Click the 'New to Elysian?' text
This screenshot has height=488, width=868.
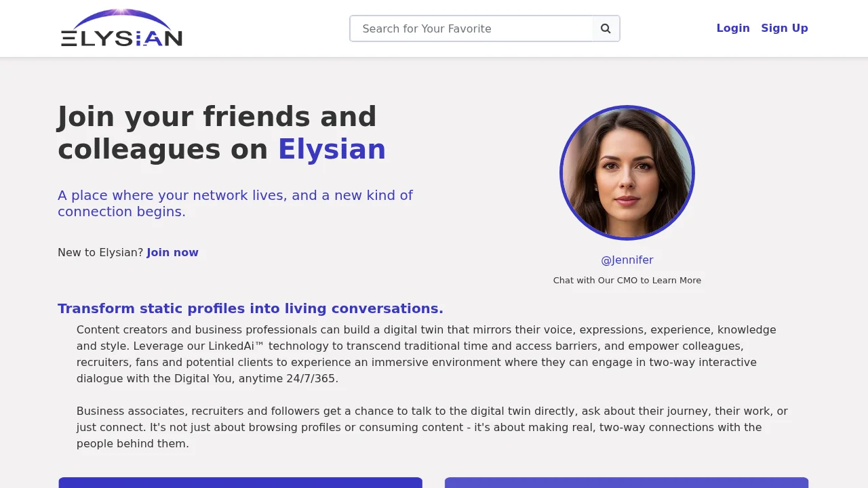tap(101, 252)
